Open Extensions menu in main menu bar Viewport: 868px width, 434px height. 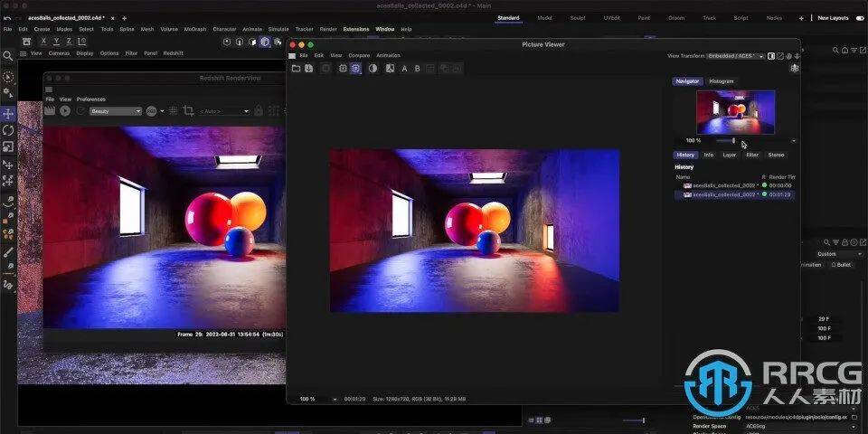(356, 29)
